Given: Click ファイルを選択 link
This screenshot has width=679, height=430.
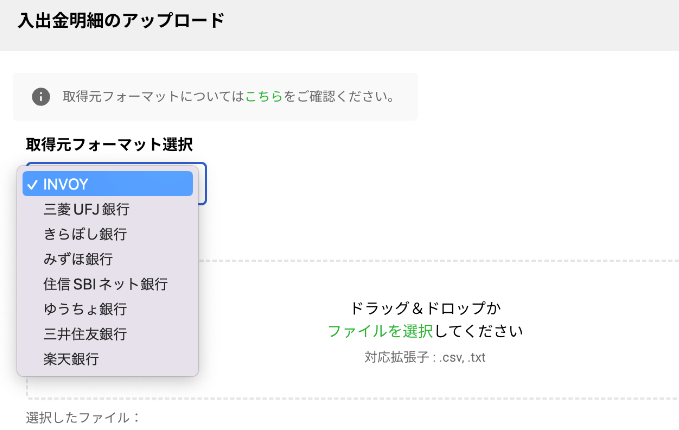Looking at the screenshot, I should coord(380,331).
